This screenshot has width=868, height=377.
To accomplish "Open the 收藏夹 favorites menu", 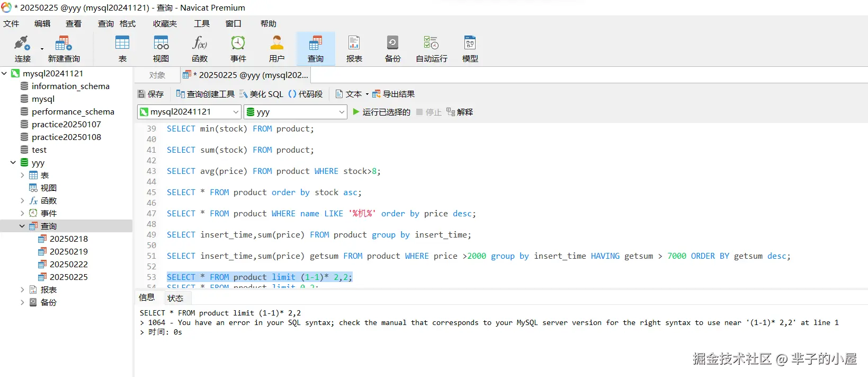I will click(x=165, y=23).
